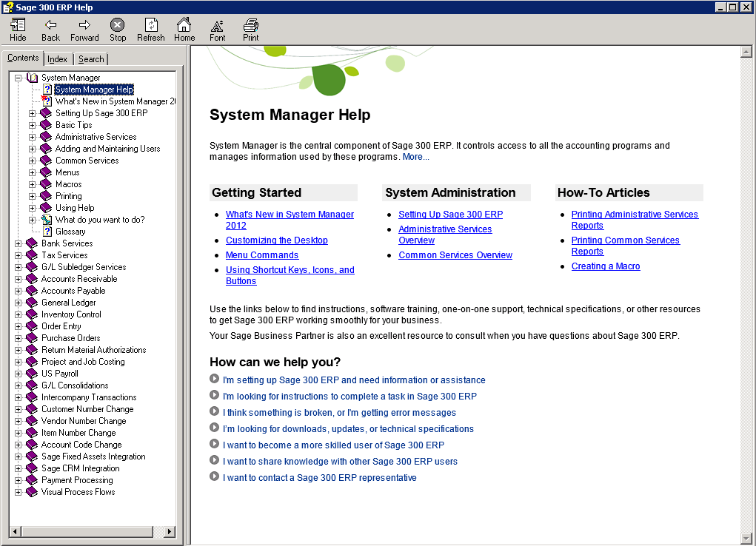Click the tree pane scroll right arrow
Viewport: 756px width, 546px height.
[x=169, y=531]
